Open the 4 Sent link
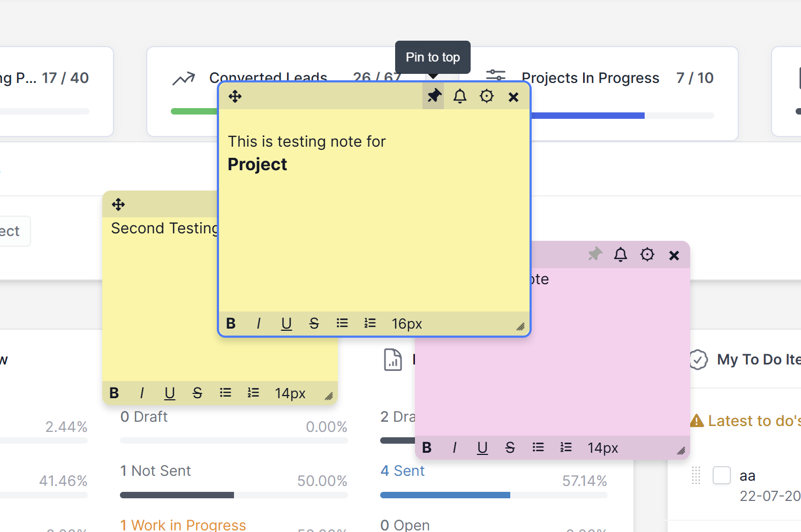Screen dimensions: 801x532 point(403,471)
